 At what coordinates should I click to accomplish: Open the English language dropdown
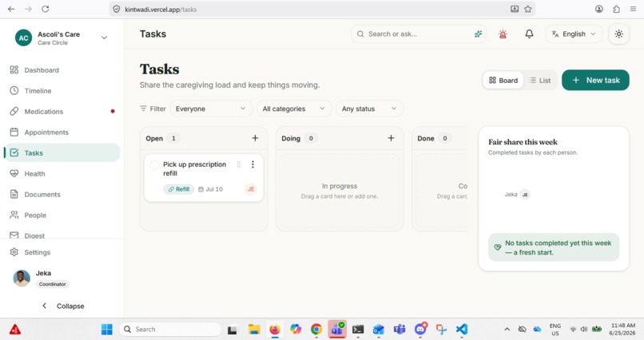click(574, 34)
